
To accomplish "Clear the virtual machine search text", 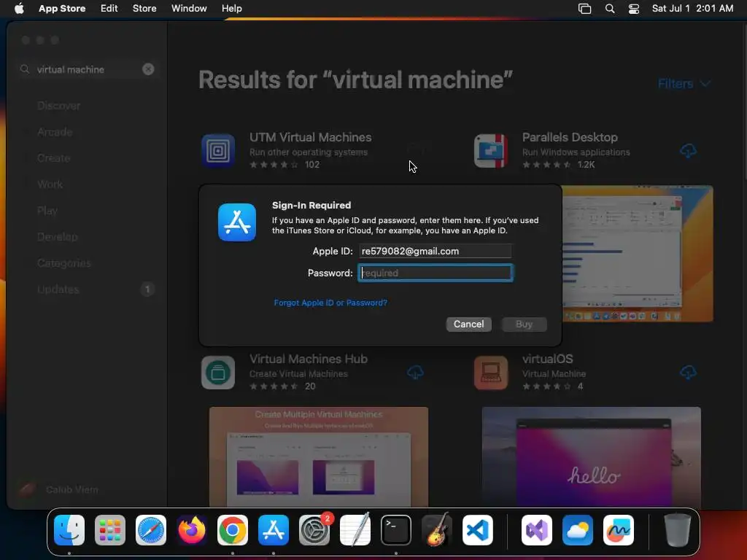I will [x=148, y=69].
